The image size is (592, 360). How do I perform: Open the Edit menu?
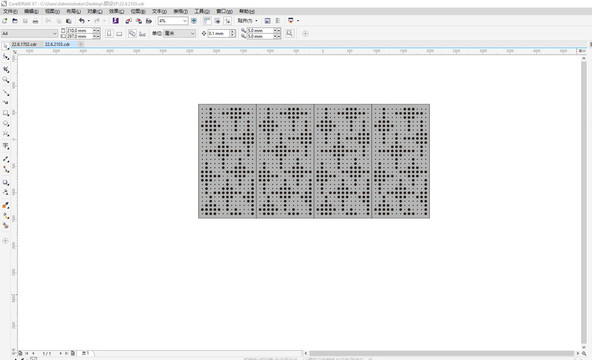pyautogui.click(x=31, y=11)
